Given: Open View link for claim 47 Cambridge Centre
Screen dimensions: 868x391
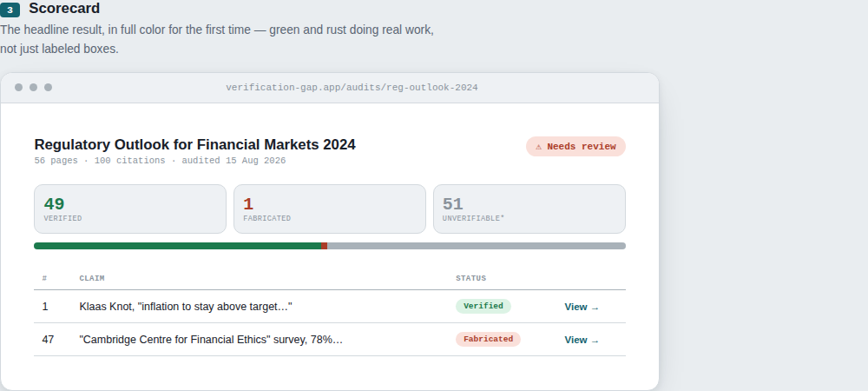Looking at the screenshot, I should 582,340.
